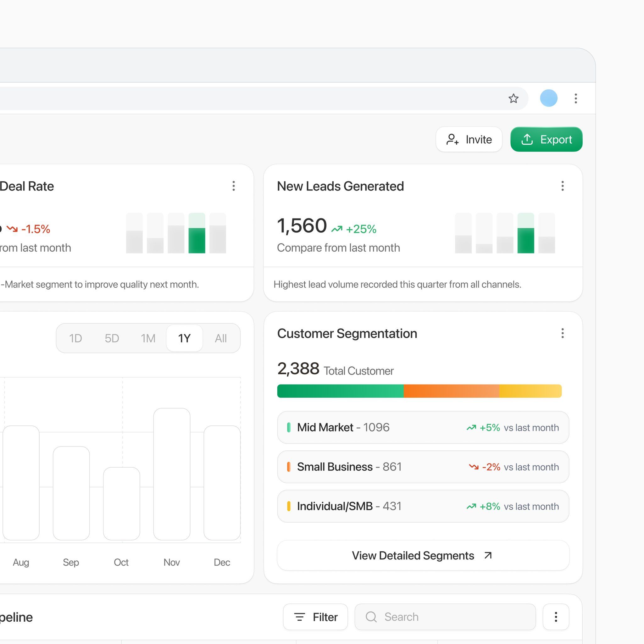The height and width of the screenshot is (644, 644).
Task: Open Customer Segmentation kebab menu
Action: point(562,333)
